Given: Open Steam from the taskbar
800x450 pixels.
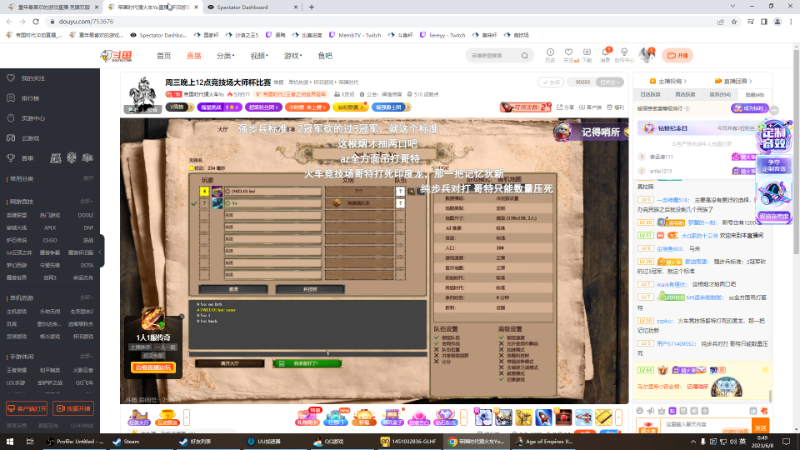Looking at the screenshot, I should click(127, 441).
